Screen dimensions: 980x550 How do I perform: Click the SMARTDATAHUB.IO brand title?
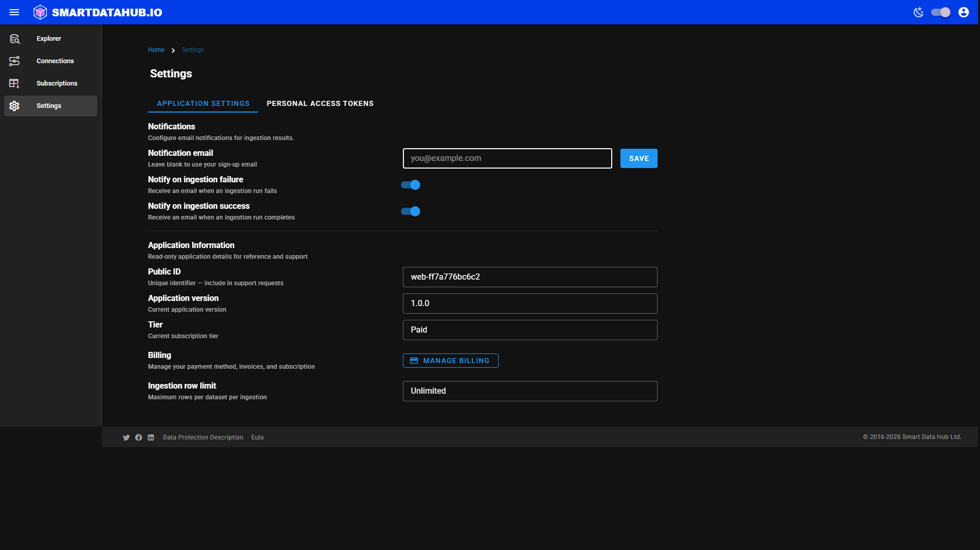107,12
